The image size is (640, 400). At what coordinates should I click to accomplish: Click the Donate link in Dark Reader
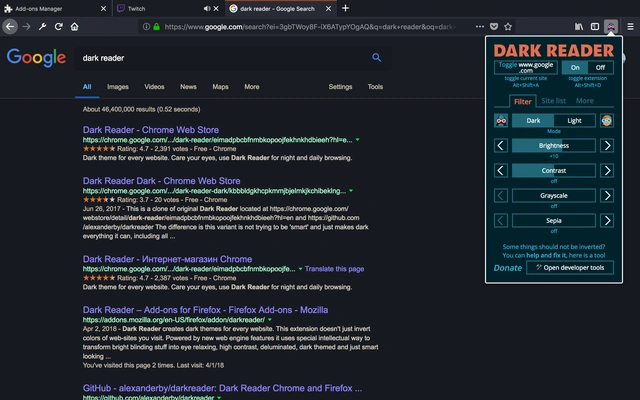pyautogui.click(x=508, y=268)
